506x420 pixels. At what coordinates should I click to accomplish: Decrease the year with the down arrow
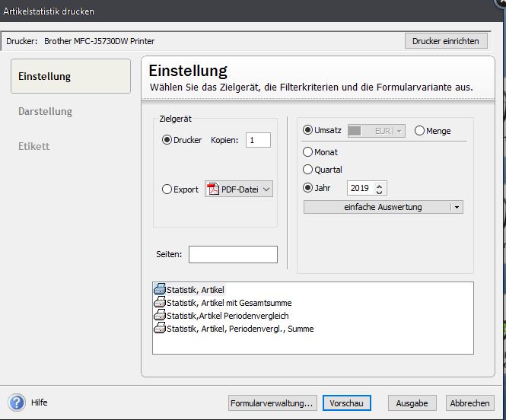click(380, 192)
